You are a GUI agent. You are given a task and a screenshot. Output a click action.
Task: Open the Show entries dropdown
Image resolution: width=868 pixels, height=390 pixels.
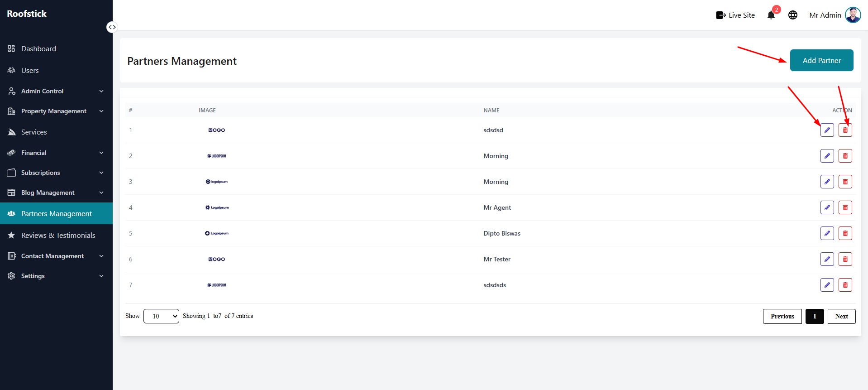pyautogui.click(x=162, y=316)
